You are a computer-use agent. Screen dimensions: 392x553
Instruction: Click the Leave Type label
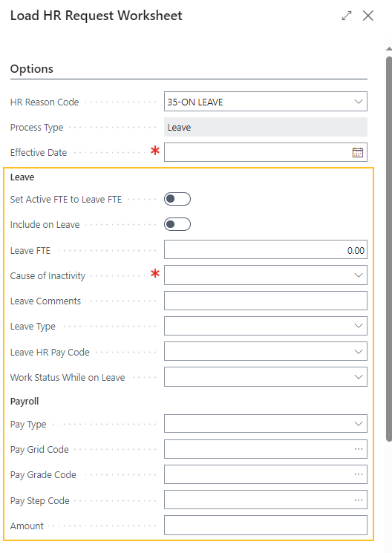pyautogui.click(x=33, y=327)
